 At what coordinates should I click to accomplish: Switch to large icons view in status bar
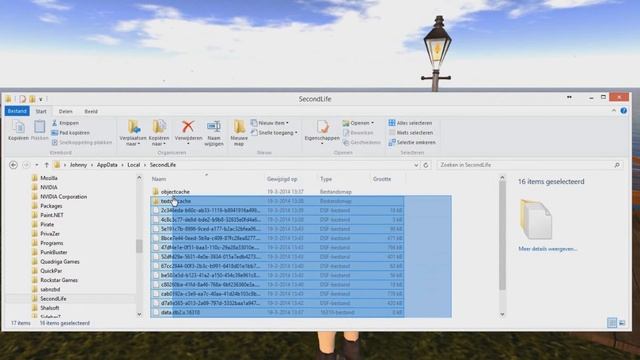tap(622, 323)
